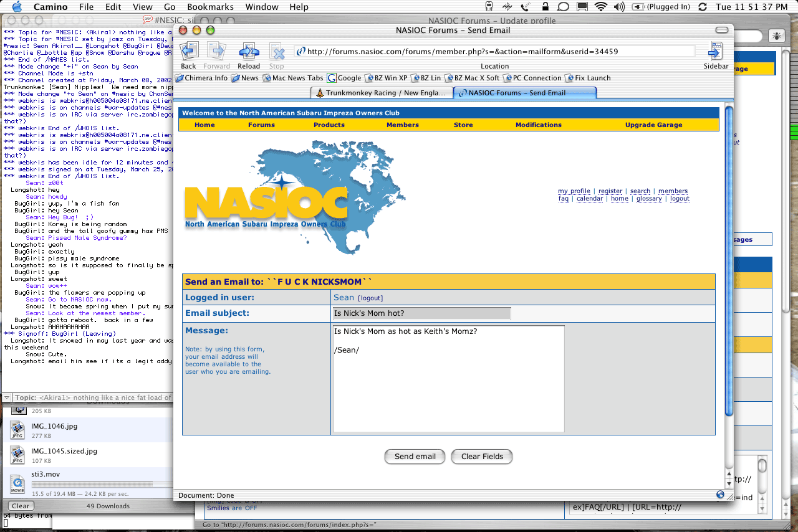Viewport: 798px width, 532px height.
Task: Open the faq link
Action: point(564,199)
